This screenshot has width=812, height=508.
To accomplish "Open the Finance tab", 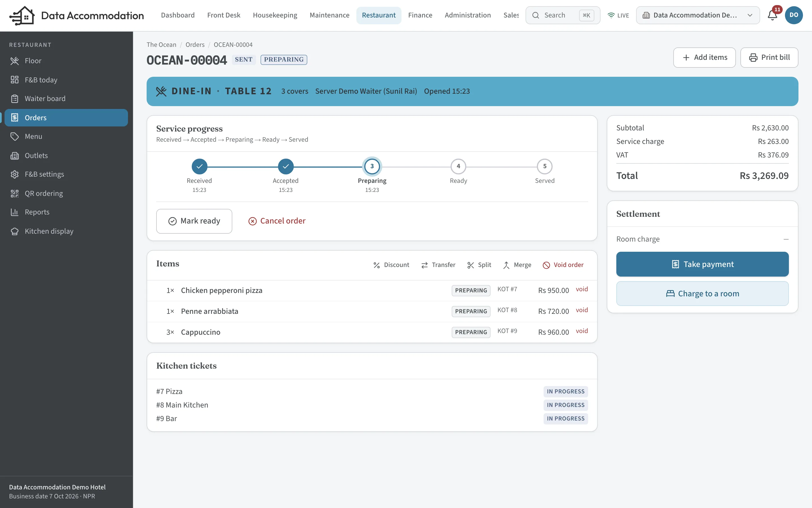I will pyautogui.click(x=420, y=15).
